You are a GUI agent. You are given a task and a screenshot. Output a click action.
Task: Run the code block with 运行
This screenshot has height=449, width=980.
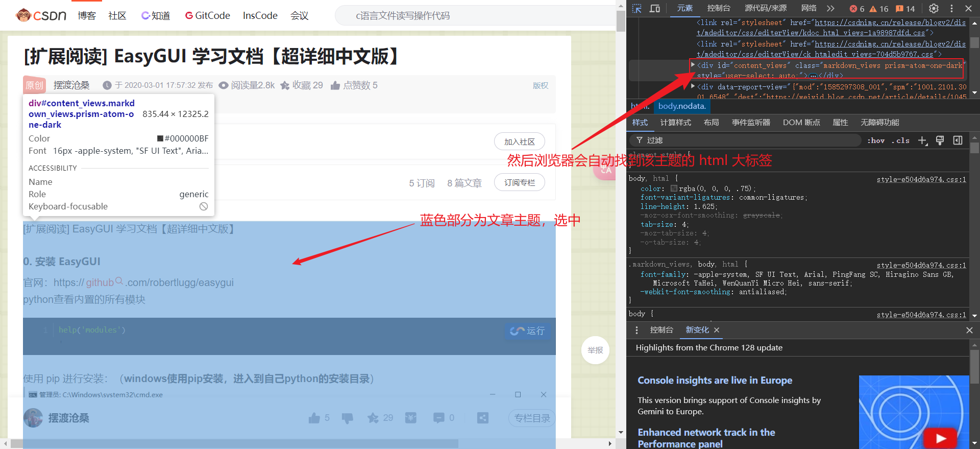(527, 330)
